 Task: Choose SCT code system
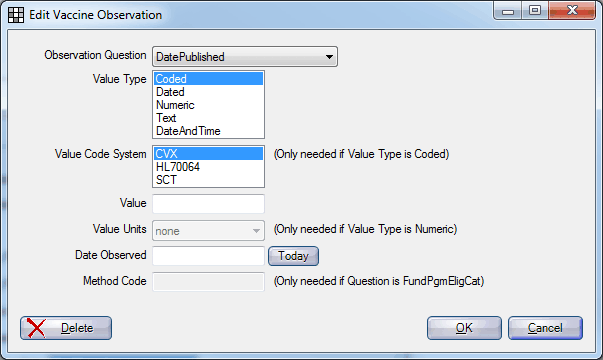click(208, 180)
